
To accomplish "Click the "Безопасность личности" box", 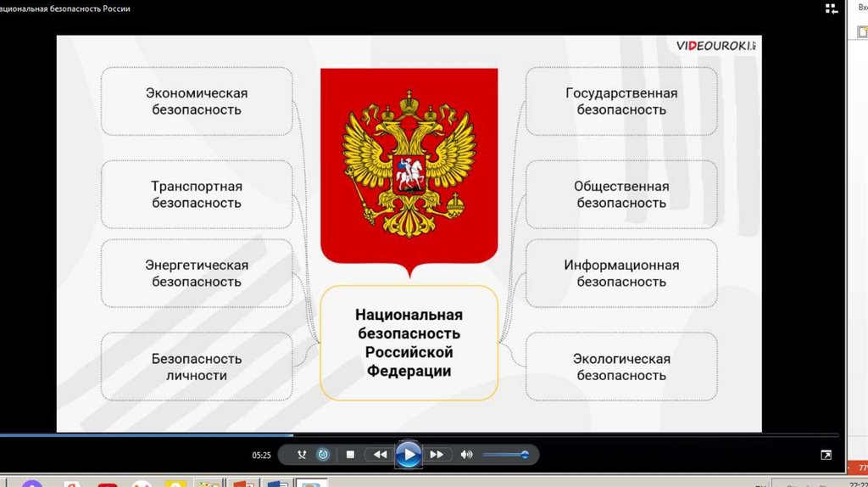I will pos(197,367).
